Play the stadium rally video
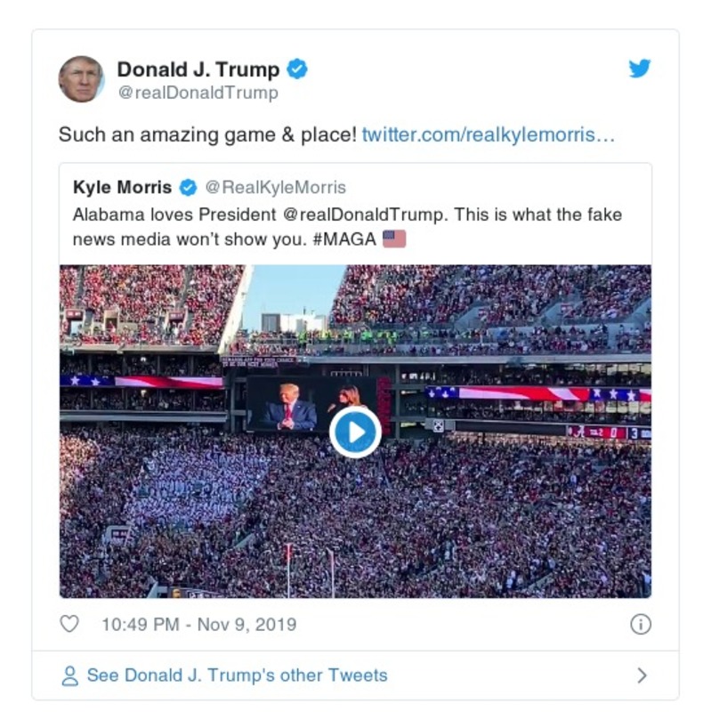711x728 pixels. [x=355, y=432]
